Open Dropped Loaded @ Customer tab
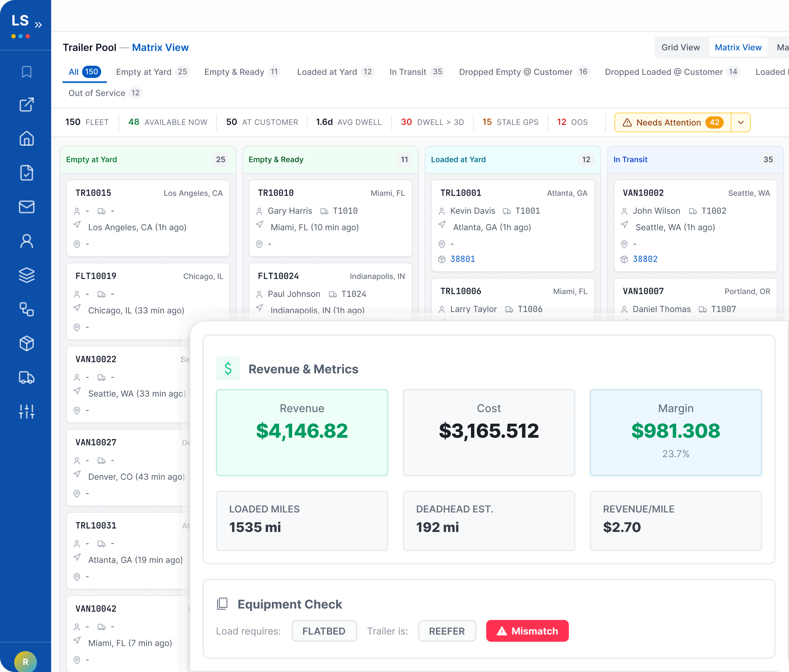 pyautogui.click(x=672, y=72)
